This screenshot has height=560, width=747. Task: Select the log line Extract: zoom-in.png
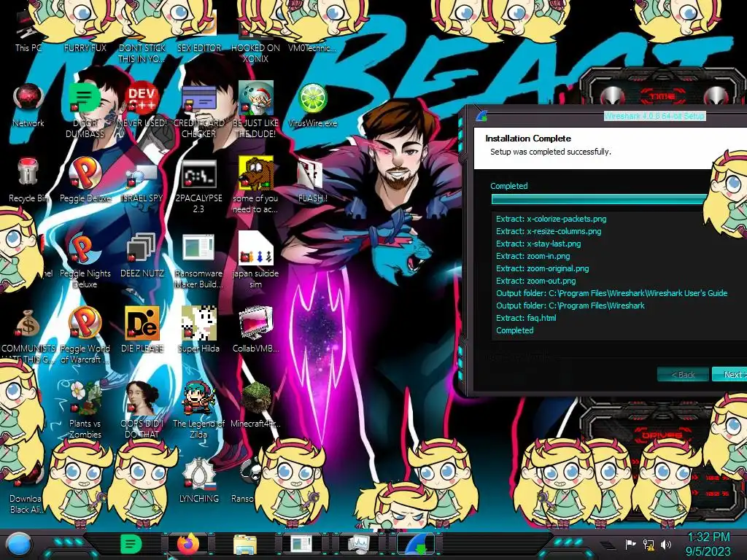coord(533,256)
